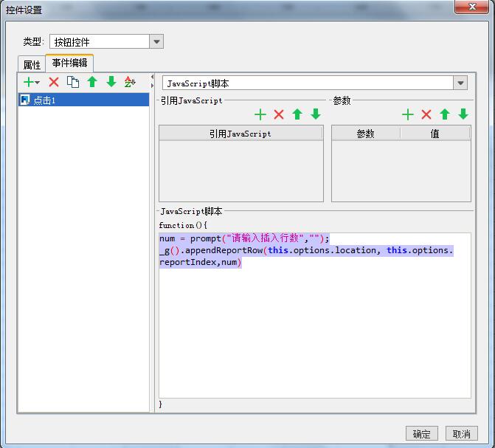The height and width of the screenshot is (448, 495).
Task: Click the 参数 column header
Action: coord(366,134)
